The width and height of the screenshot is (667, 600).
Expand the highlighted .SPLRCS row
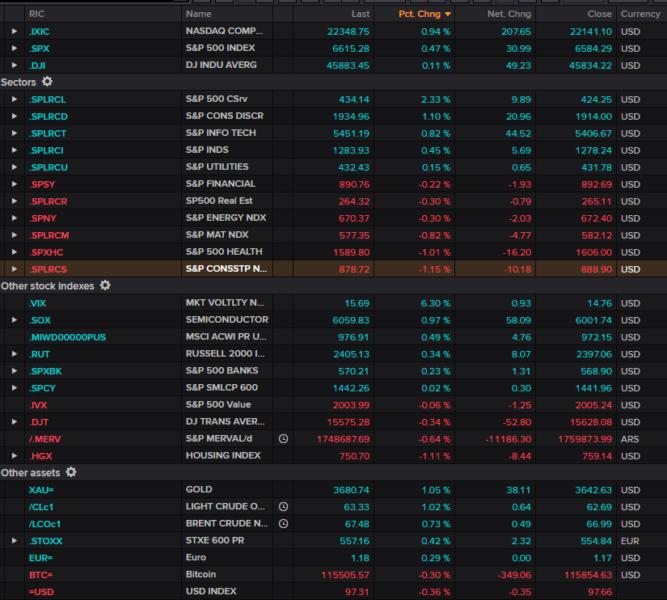(14, 269)
